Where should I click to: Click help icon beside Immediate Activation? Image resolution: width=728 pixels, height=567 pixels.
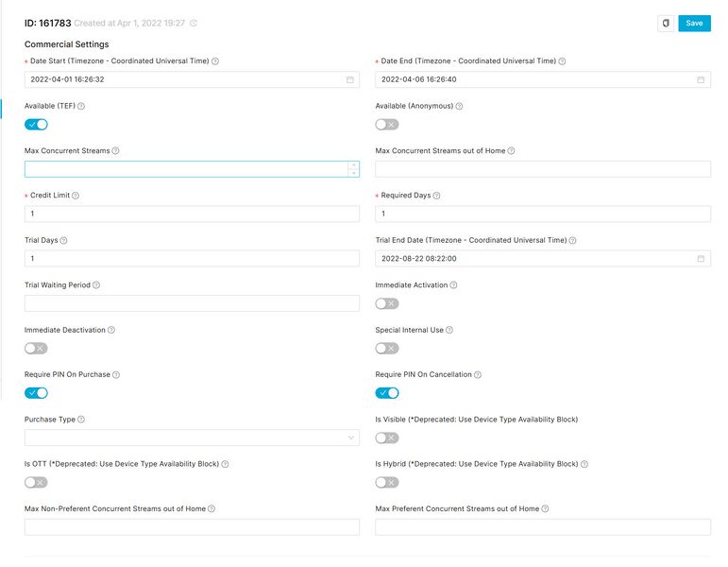point(454,285)
